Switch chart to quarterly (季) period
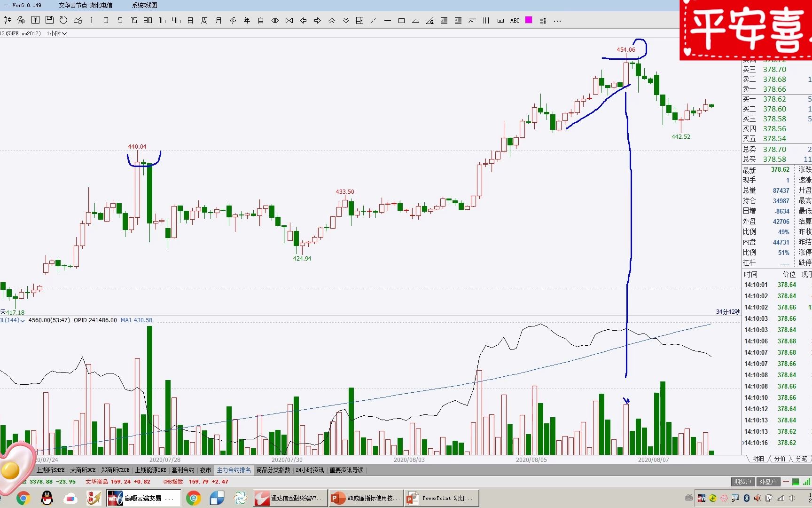 (233, 20)
